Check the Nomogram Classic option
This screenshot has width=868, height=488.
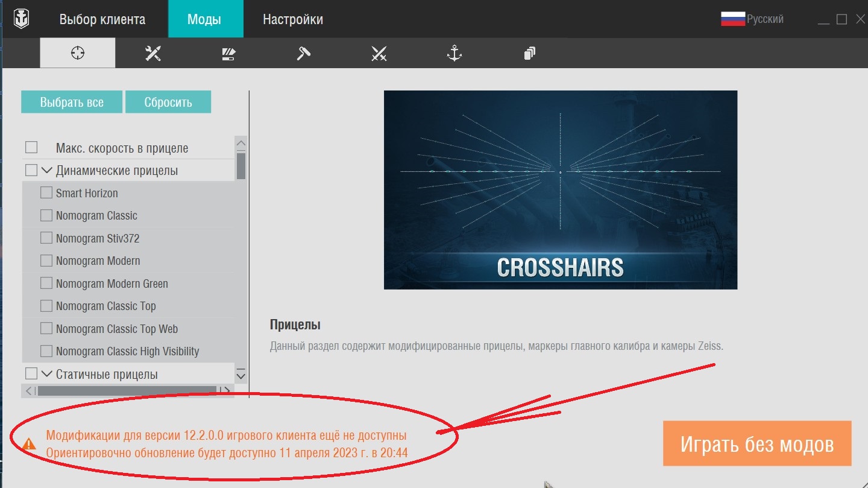46,215
